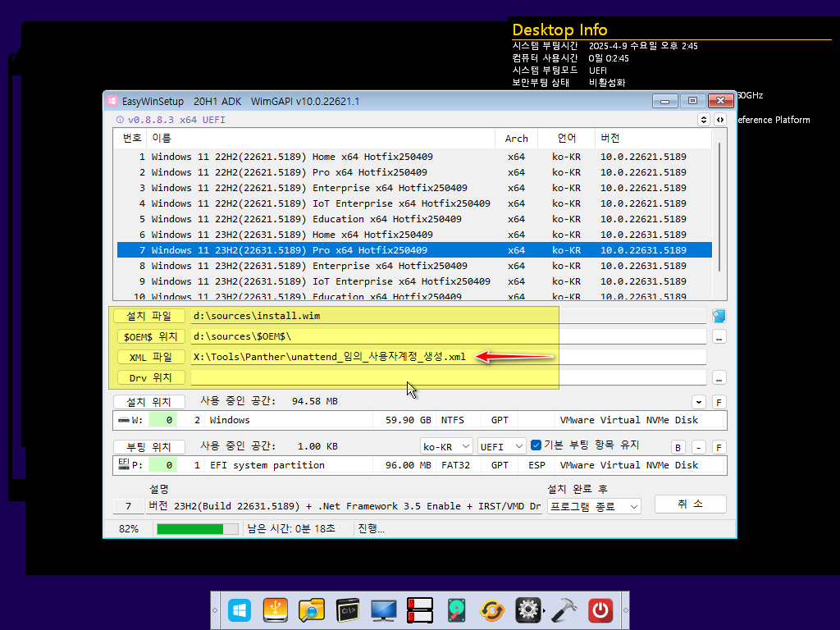
Task: Click the install.wim path field
Action: [449, 316]
